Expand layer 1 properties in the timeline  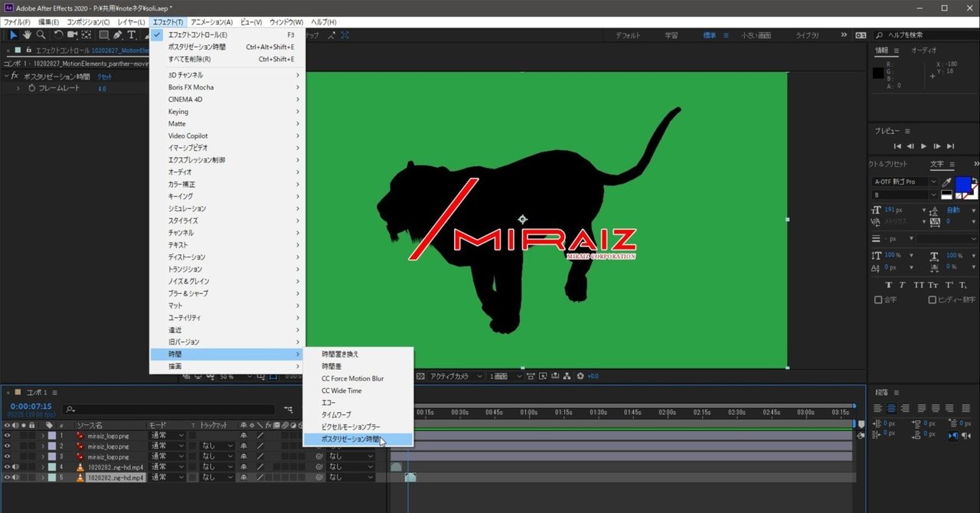[x=43, y=436]
